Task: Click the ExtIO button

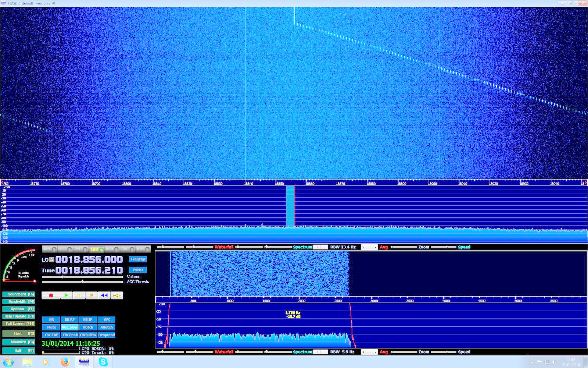Action: (x=138, y=270)
